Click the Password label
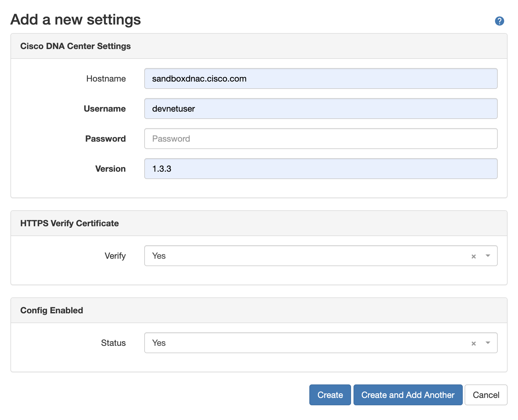This screenshot has height=420, width=518. pyautogui.click(x=105, y=139)
